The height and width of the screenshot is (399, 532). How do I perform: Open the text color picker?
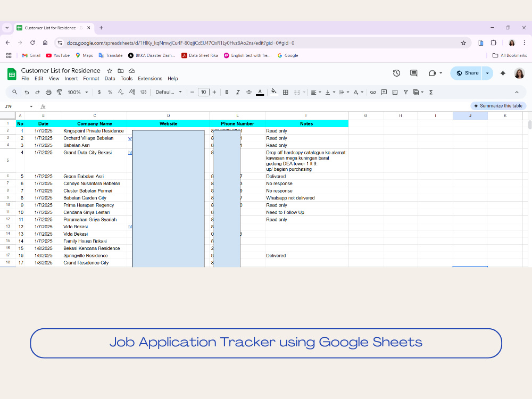(x=260, y=92)
